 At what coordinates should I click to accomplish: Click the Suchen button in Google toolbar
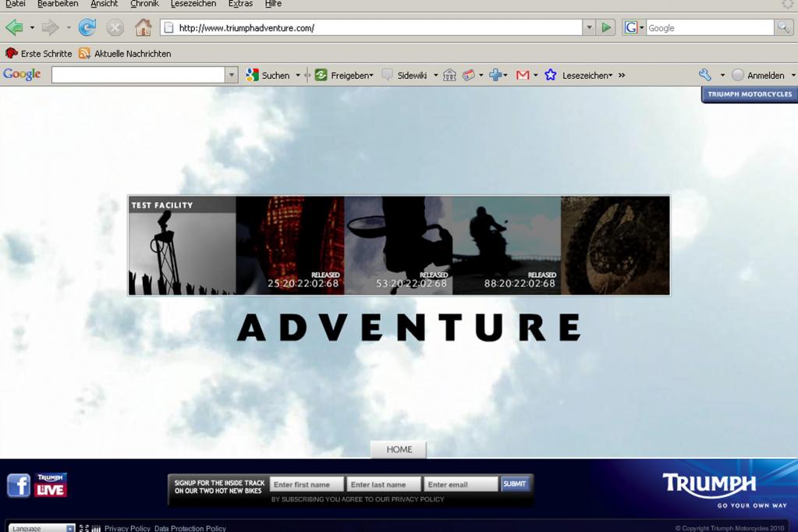[x=268, y=76]
